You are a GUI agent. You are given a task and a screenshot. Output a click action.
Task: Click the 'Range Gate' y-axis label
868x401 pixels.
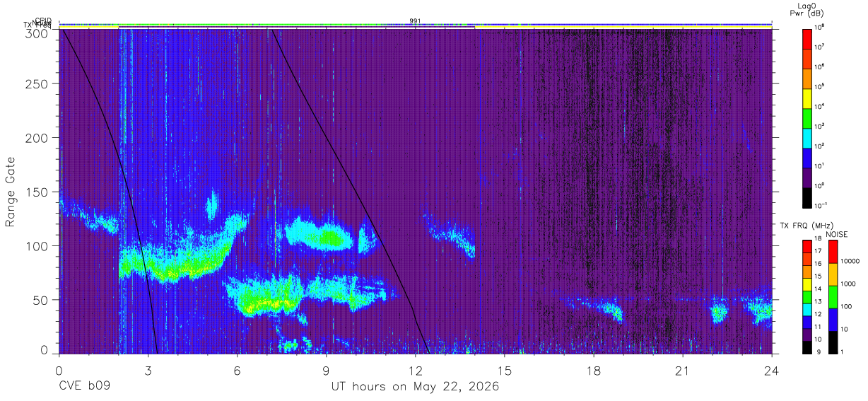(x=11, y=191)
